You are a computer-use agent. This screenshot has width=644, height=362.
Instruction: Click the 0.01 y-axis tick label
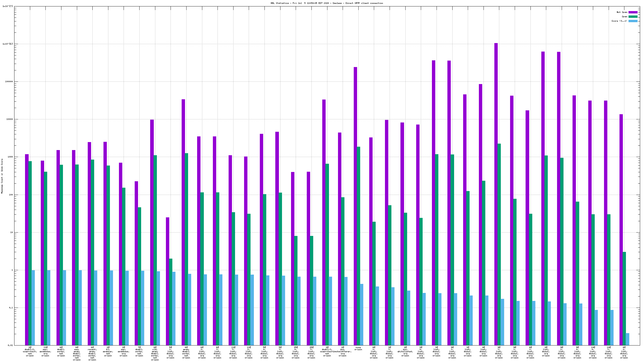pos(10,345)
